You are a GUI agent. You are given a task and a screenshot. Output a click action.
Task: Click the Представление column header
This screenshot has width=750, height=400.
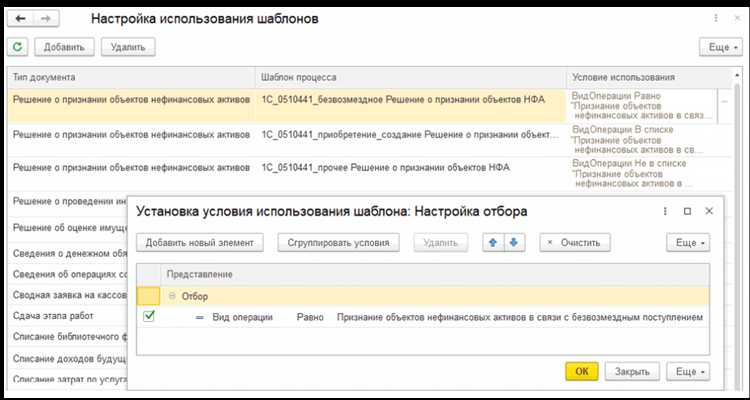[435, 274]
